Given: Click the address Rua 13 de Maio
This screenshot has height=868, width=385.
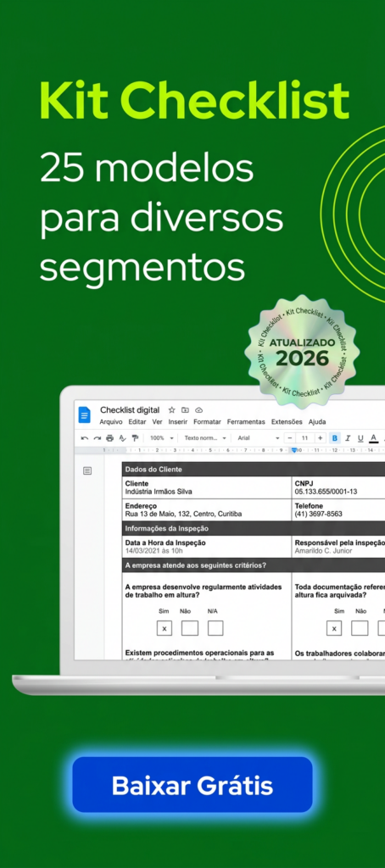Looking at the screenshot, I should click(x=183, y=514).
